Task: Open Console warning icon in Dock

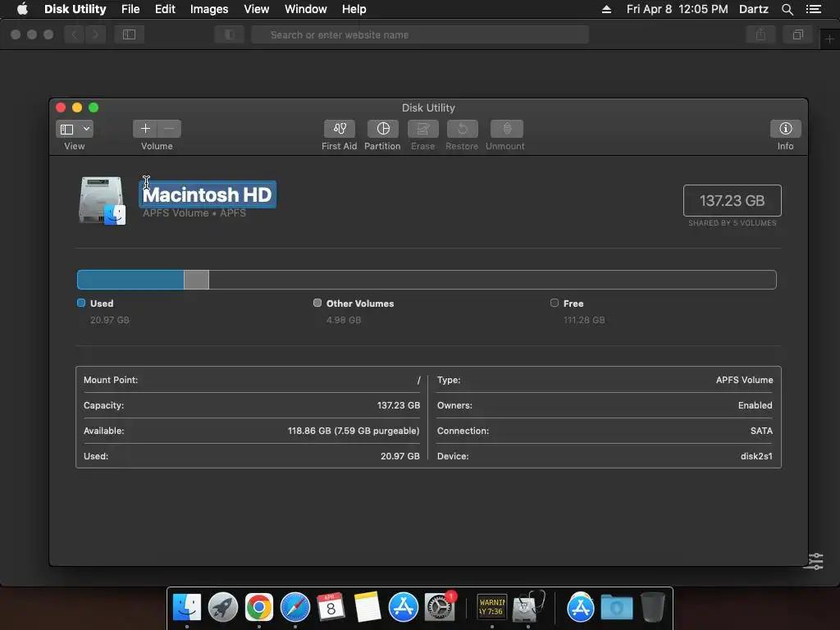Action: [492, 608]
